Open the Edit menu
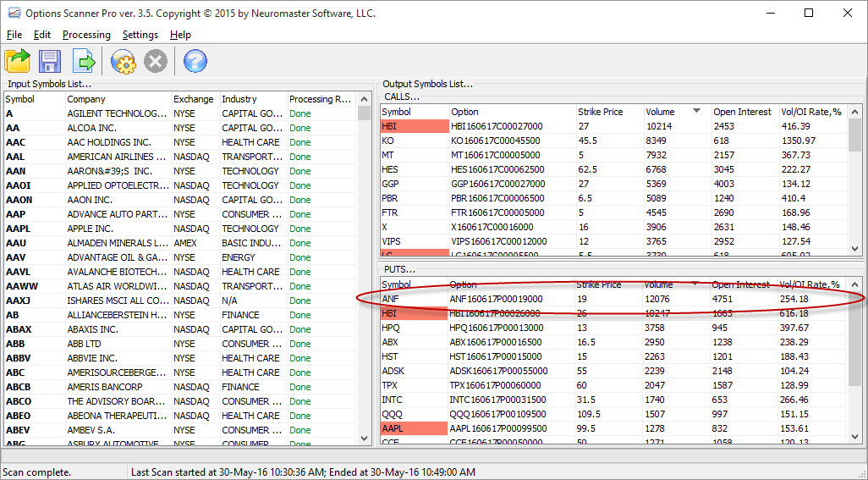This screenshot has height=480, width=868. coord(42,35)
